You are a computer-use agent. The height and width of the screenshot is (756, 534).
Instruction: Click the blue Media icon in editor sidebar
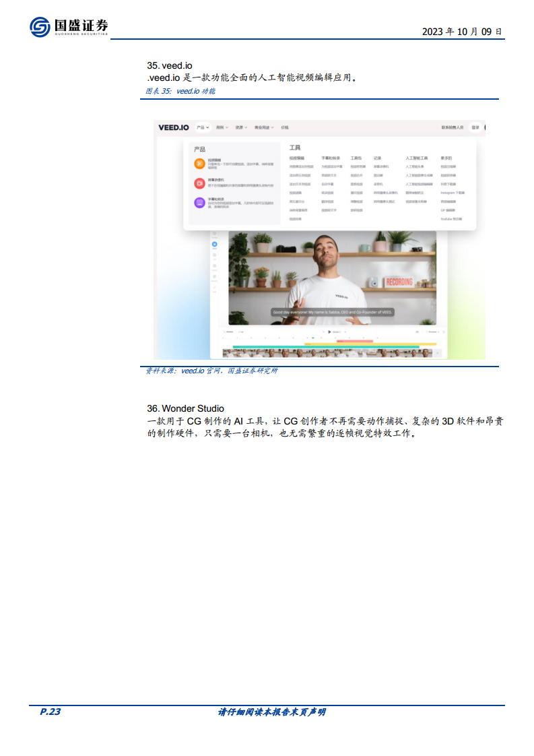214,245
